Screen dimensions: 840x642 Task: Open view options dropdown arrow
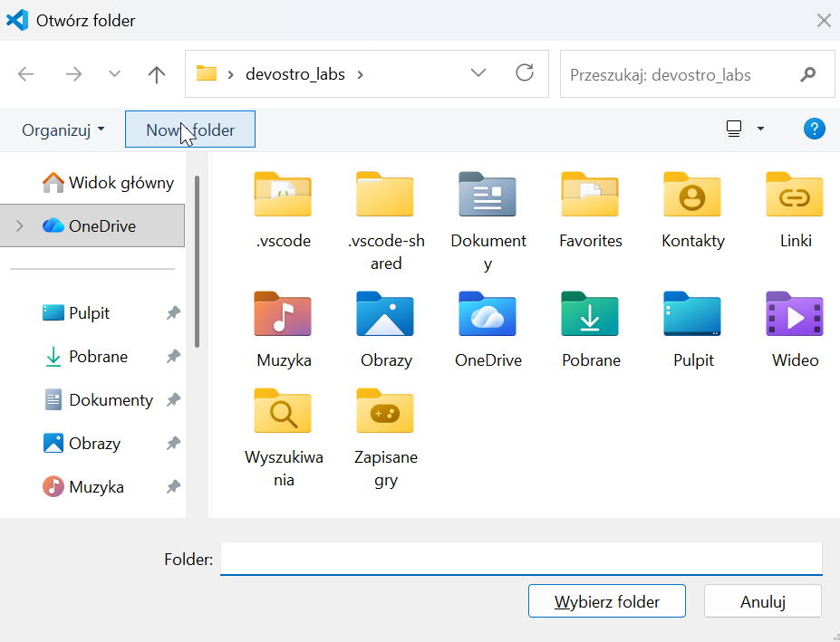tap(760, 129)
